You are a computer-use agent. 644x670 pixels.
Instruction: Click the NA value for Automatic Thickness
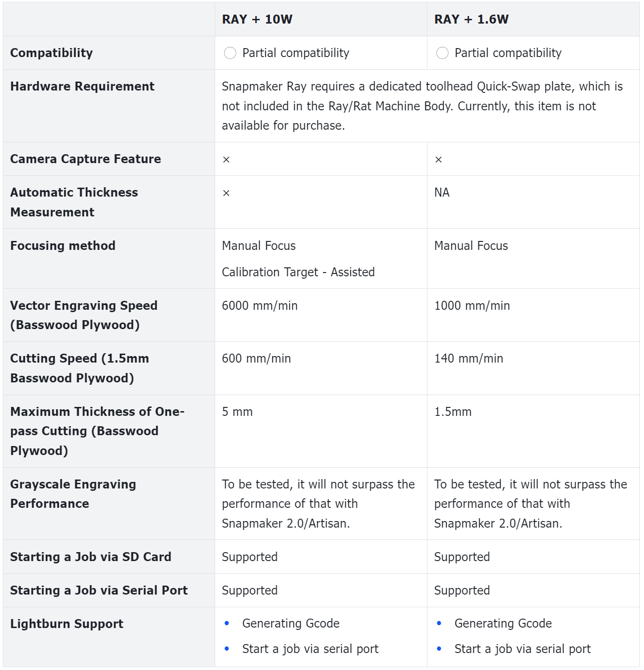(x=442, y=192)
